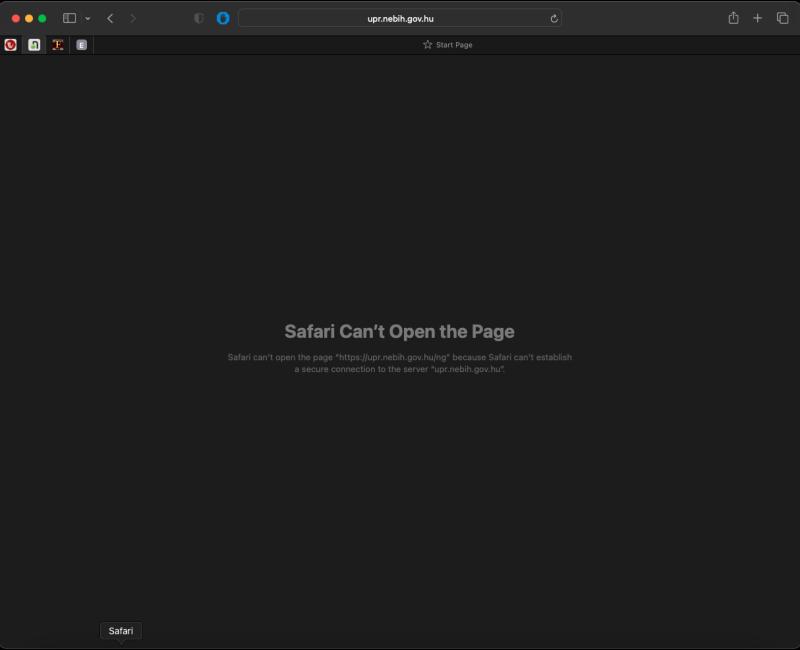Click the blue circular extension icon
The height and width of the screenshot is (650, 800).
(223, 18)
